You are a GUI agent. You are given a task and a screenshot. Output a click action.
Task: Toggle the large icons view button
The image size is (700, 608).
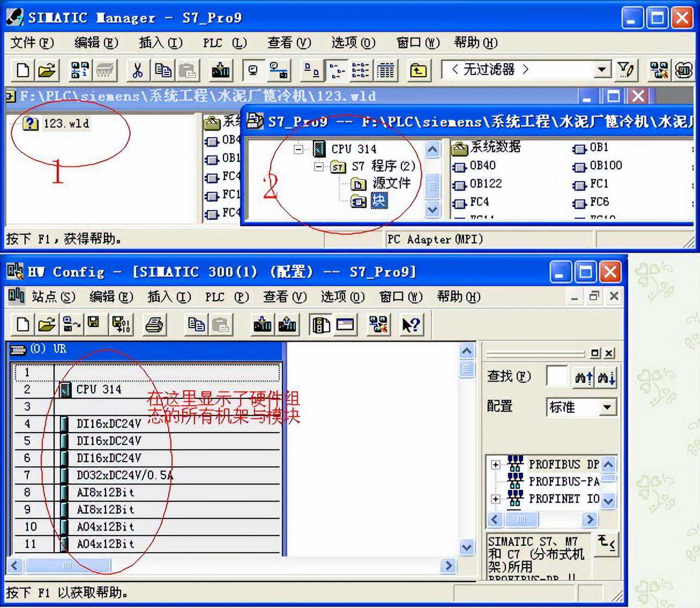[x=311, y=70]
